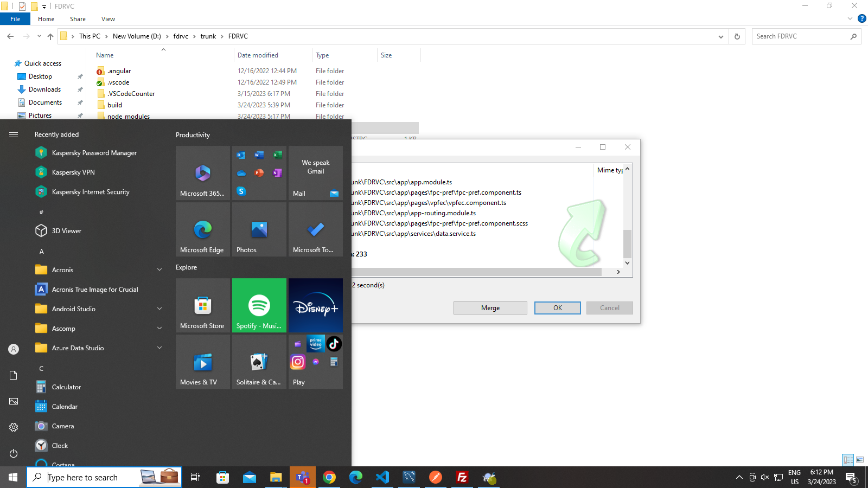Launch the Disney+ tile

pos(315,305)
